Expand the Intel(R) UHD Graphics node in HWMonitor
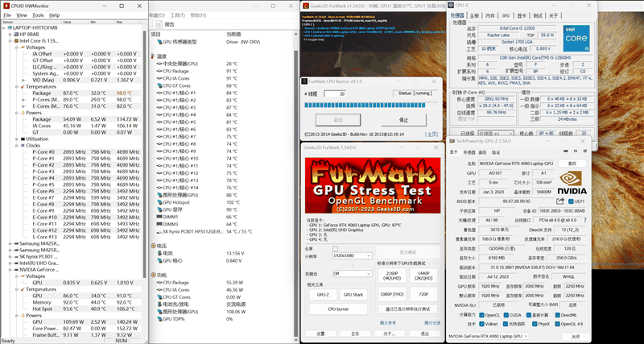The width and height of the screenshot is (644, 344). (x=10, y=263)
